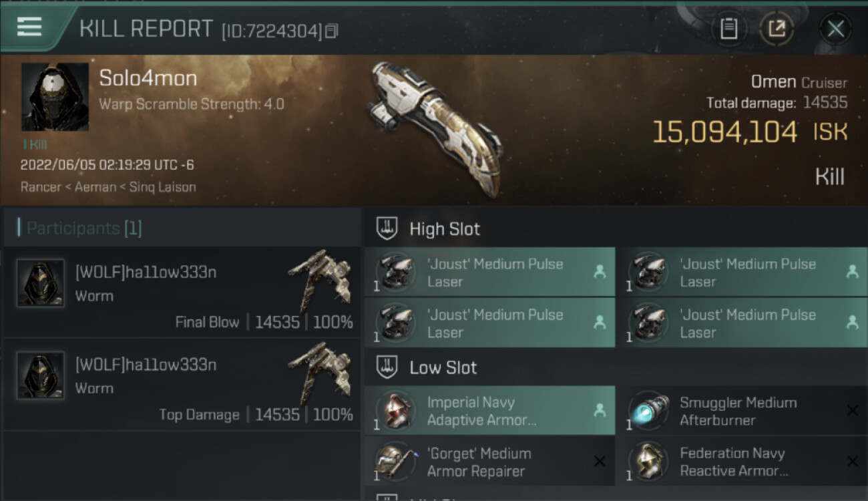Open the clipboard notes icon
This screenshot has width=868, height=501.
pyautogui.click(x=728, y=29)
